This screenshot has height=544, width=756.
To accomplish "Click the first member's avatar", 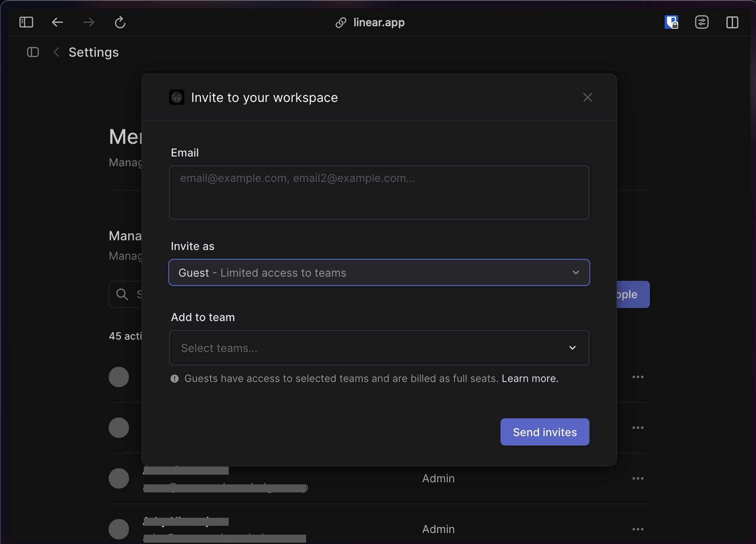I will pos(119,377).
